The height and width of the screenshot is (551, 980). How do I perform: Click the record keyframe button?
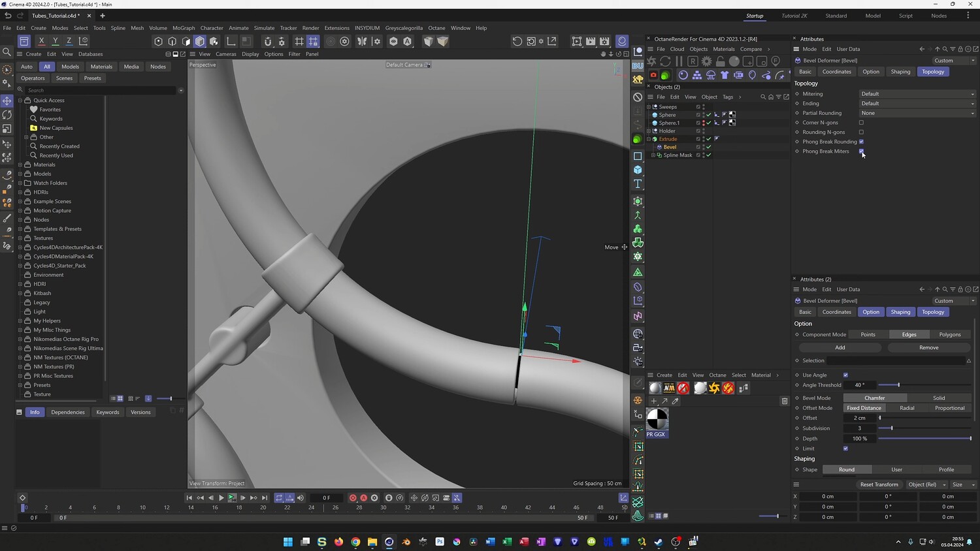coord(353,497)
